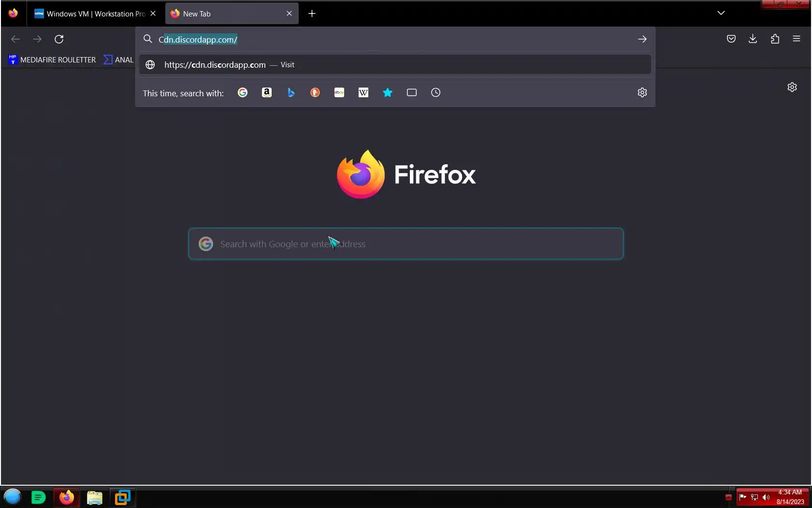Go back one page
The height and width of the screenshot is (508, 812).
[x=15, y=39]
